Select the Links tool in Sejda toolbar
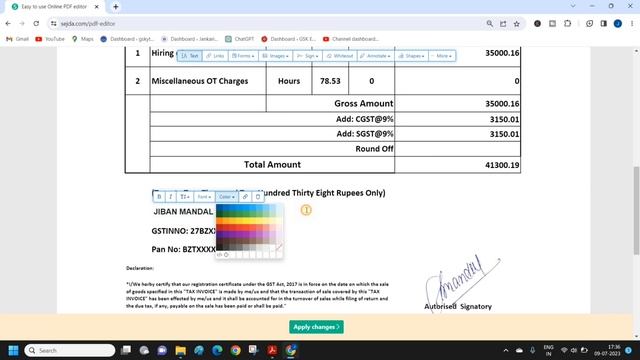 point(215,56)
